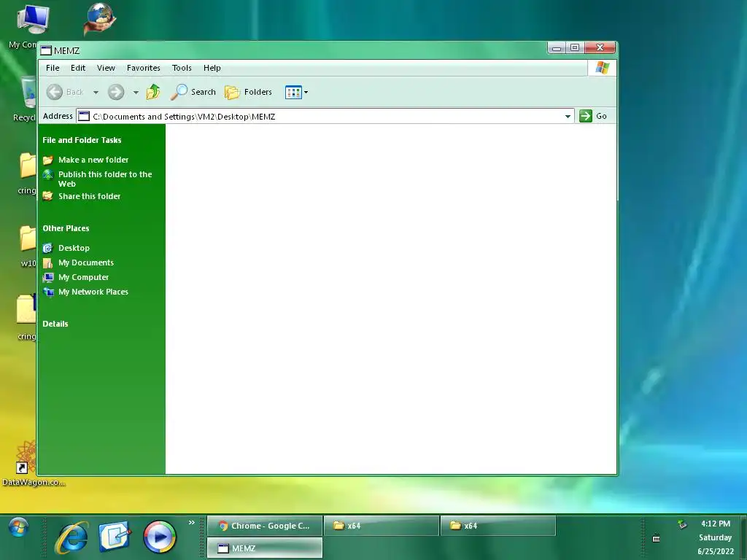Viewport: 747px width, 560px height.
Task: Click the Back navigation arrow
Action: click(54, 92)
